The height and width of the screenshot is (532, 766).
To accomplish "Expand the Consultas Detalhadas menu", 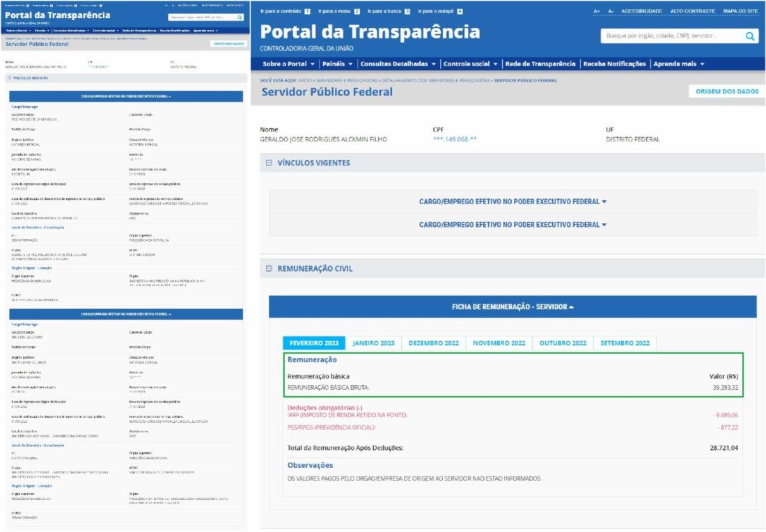I will 398,64.
